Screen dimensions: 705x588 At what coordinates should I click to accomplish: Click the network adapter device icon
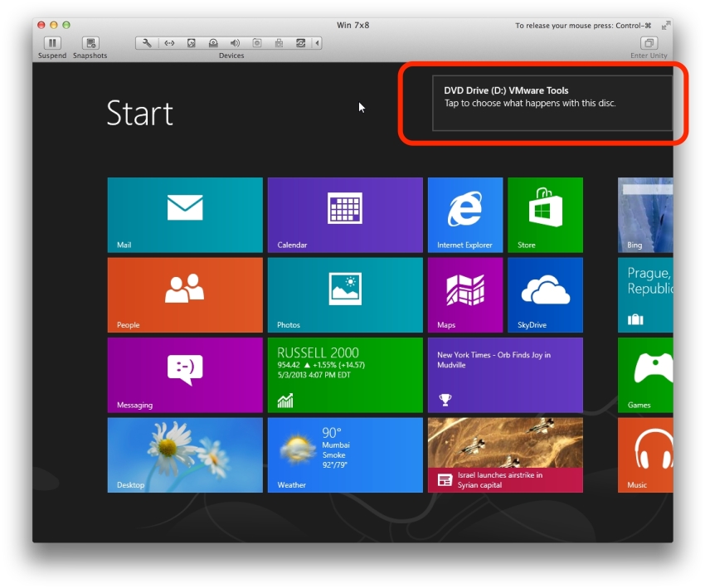(169, 43)
